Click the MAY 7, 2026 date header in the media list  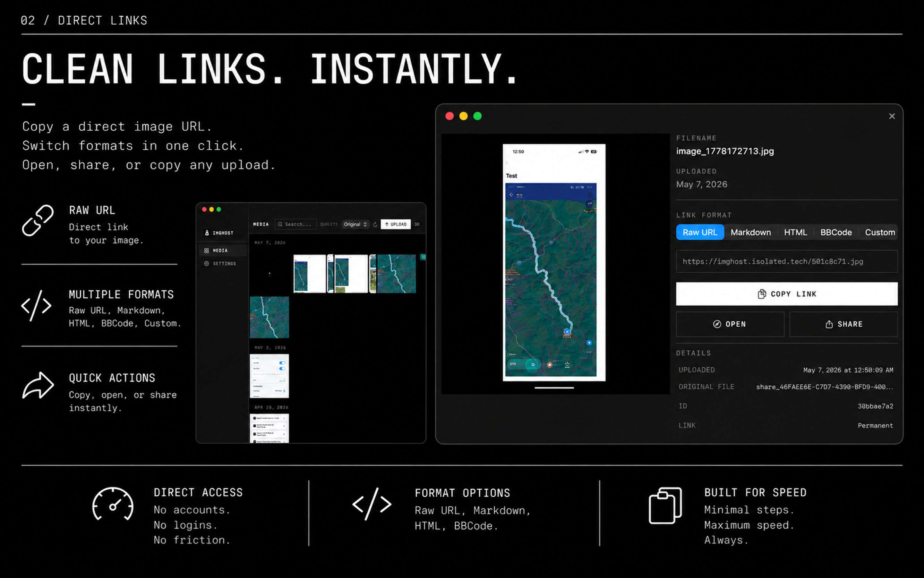[270, 243]
